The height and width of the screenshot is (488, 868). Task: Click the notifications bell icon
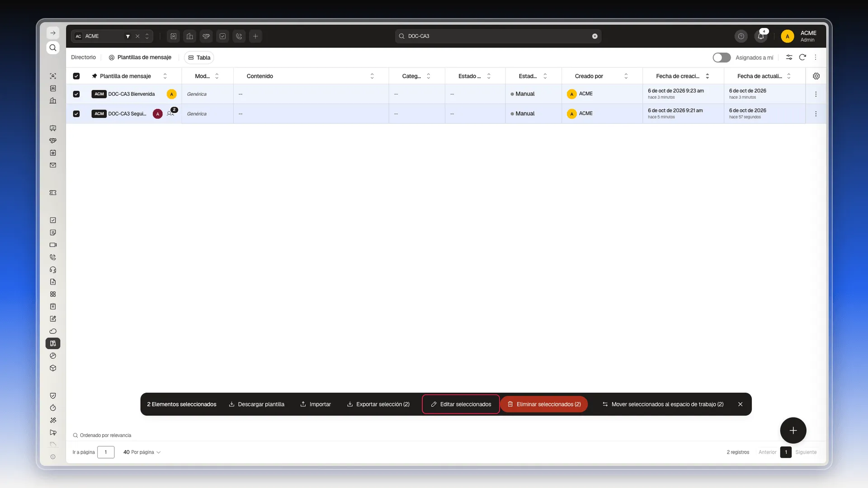761,36
